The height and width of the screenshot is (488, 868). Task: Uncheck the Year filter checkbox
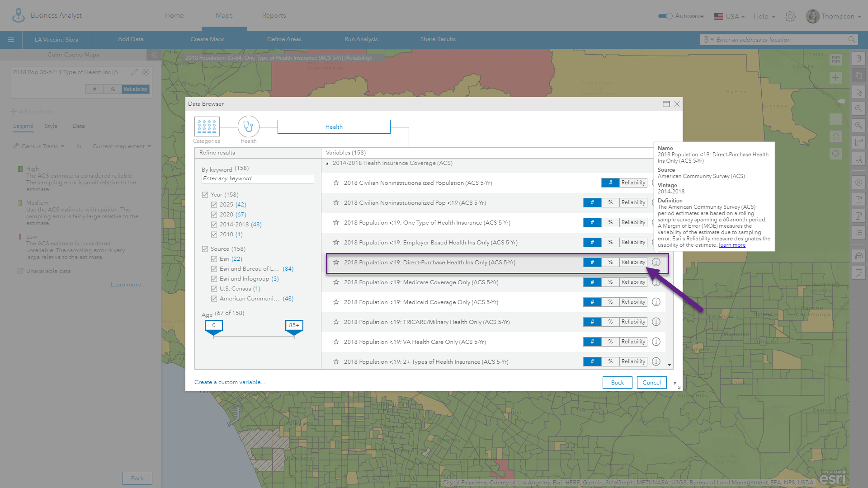click(205, 195)
